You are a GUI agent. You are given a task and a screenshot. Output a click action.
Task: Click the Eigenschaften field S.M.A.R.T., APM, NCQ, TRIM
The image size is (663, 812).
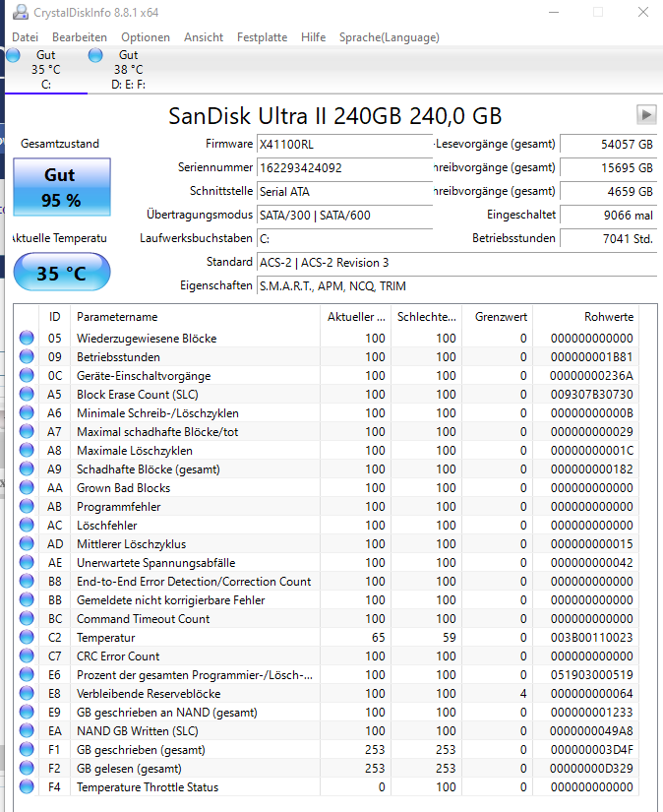tap(457, 285)
